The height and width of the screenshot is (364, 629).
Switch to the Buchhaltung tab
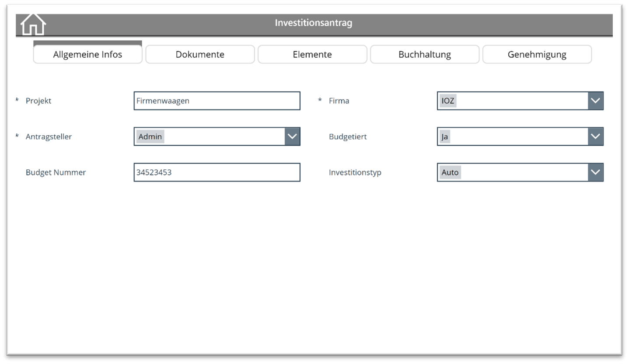pos(425,55)
